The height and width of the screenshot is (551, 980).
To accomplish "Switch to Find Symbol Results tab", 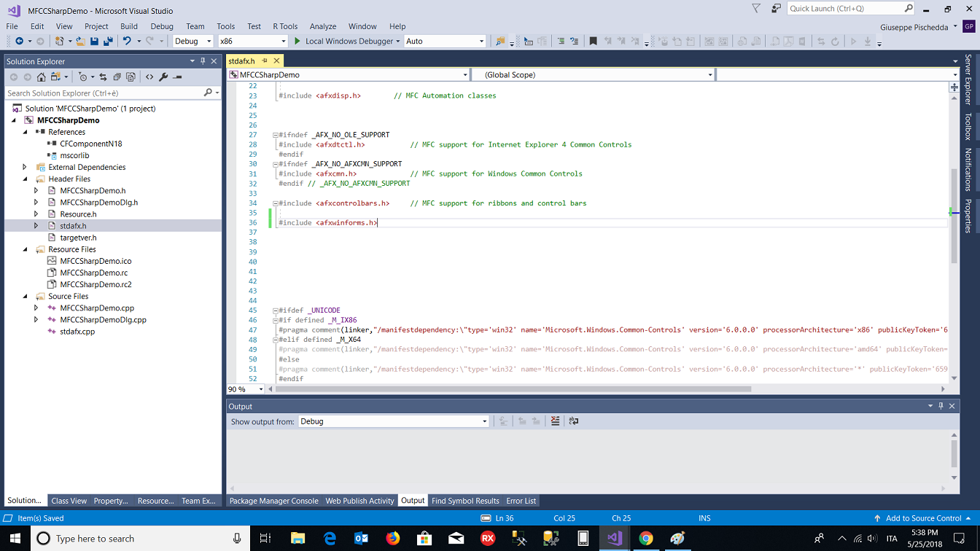I will pos(465,501).
